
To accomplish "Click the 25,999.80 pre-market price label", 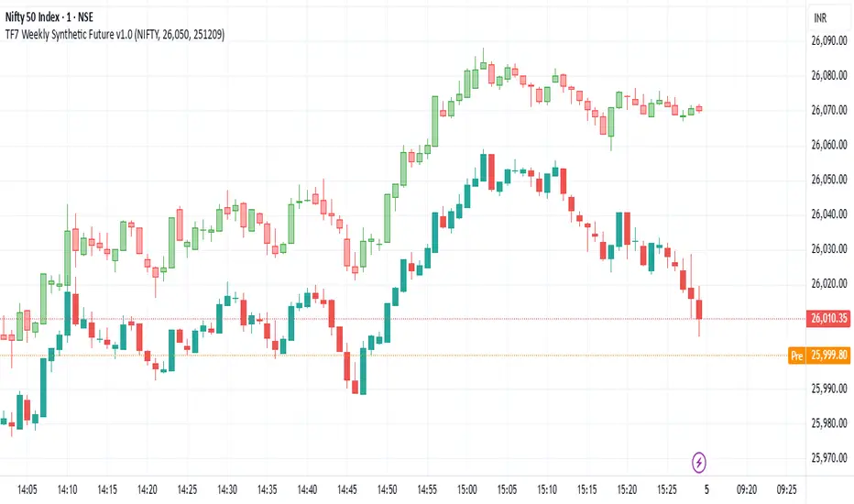I will click(x=829, y=355).
